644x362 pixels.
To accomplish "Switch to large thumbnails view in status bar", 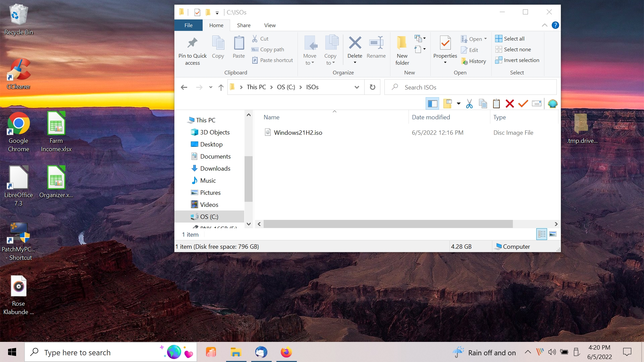I will (553, 234).
